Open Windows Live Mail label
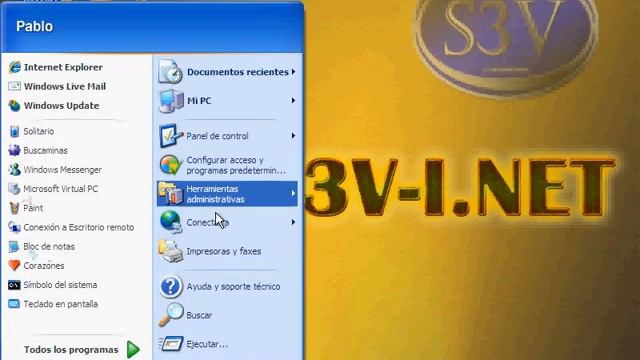Viewport: 640px width, 360px height. point(65,87)
